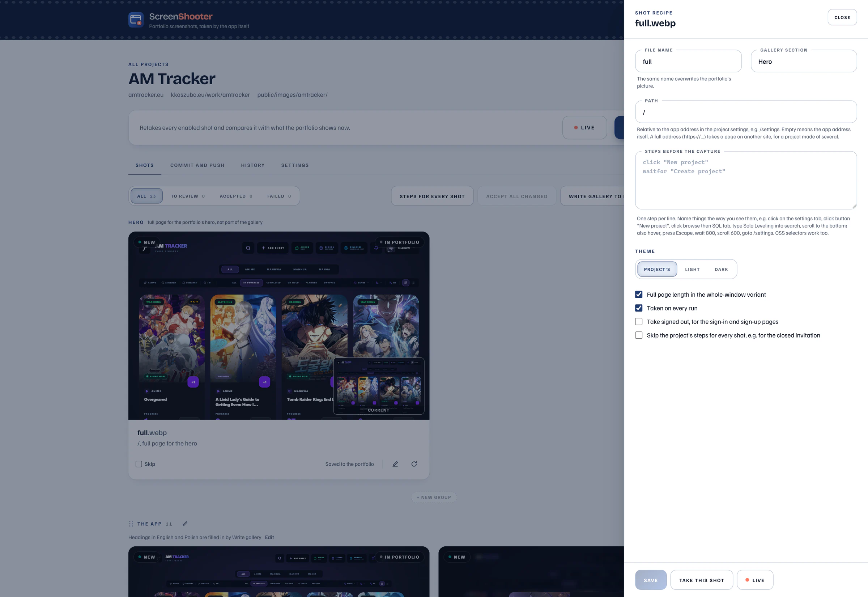Open the full.webp hero screenshot thumbnail
The width and height of the screenshot is (868, 597).
[x=279, y=325]
